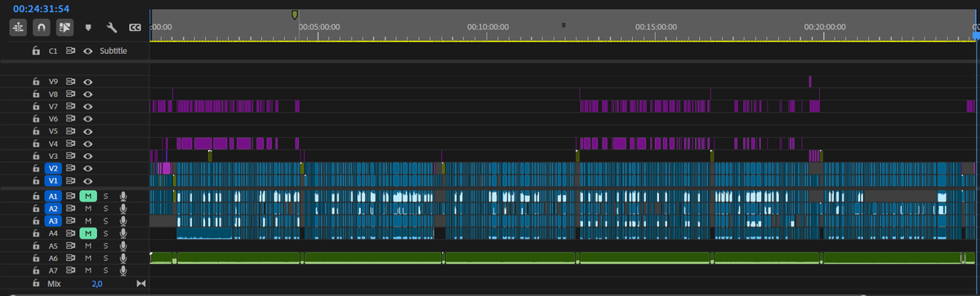Image resolution: width=980 pixels, height=296 pixels.
Task: Hide track V5 output with eye
Action: [87, 130]
